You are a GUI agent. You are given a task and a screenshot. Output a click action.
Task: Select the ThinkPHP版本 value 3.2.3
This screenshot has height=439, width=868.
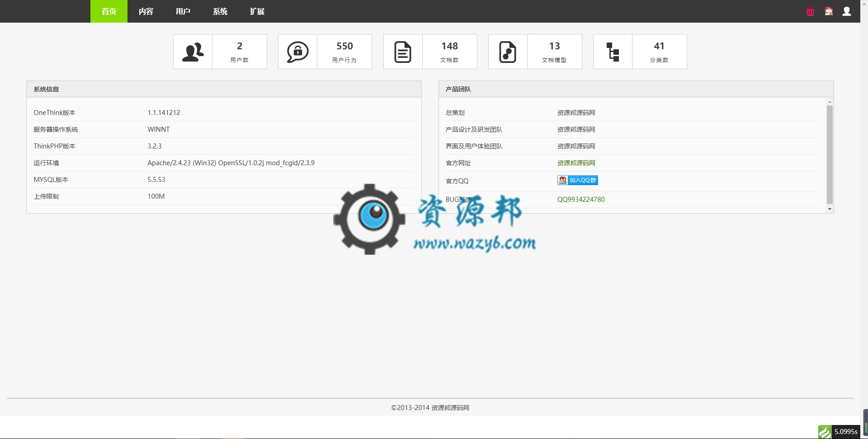[x=155, y=146]
